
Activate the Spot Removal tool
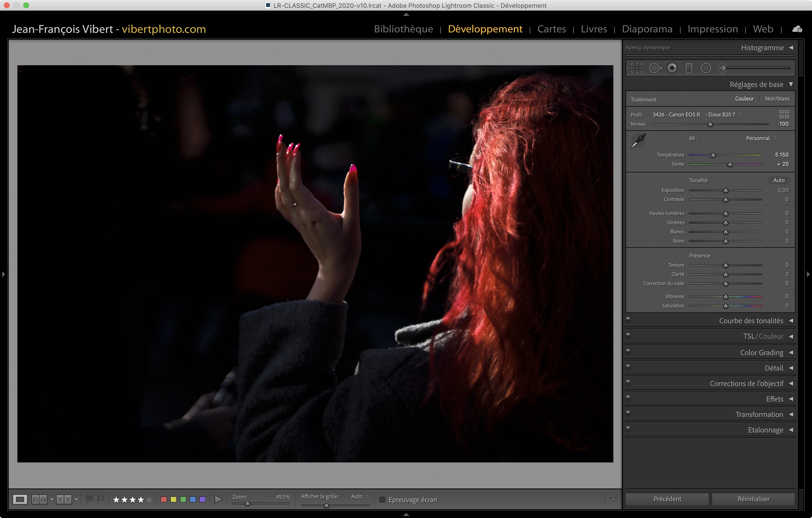[x=654, y=68]
